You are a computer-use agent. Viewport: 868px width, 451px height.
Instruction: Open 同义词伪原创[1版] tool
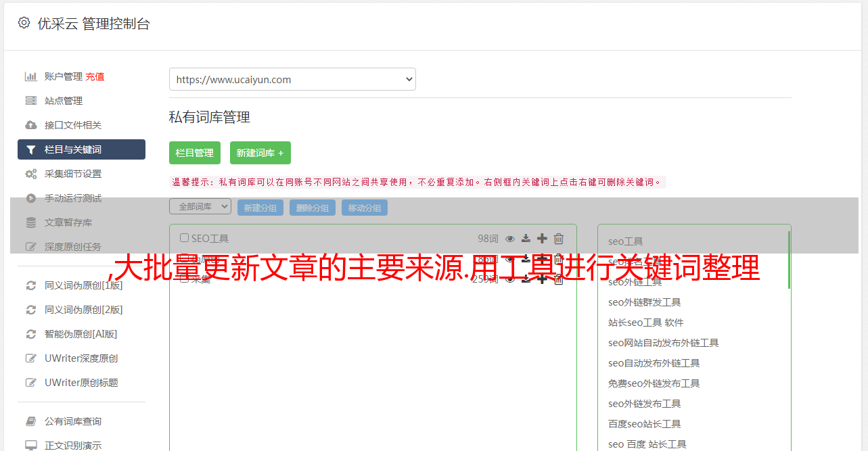[84, 285]
